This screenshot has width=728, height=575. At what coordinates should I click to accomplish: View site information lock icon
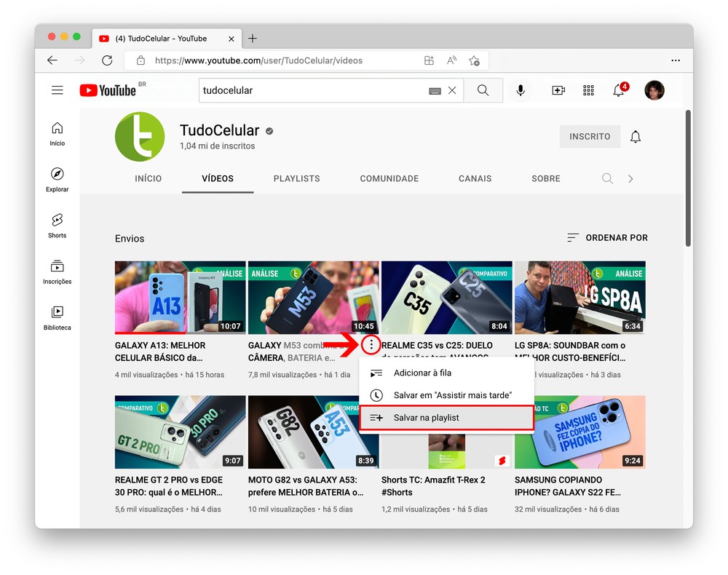(141, 60)
